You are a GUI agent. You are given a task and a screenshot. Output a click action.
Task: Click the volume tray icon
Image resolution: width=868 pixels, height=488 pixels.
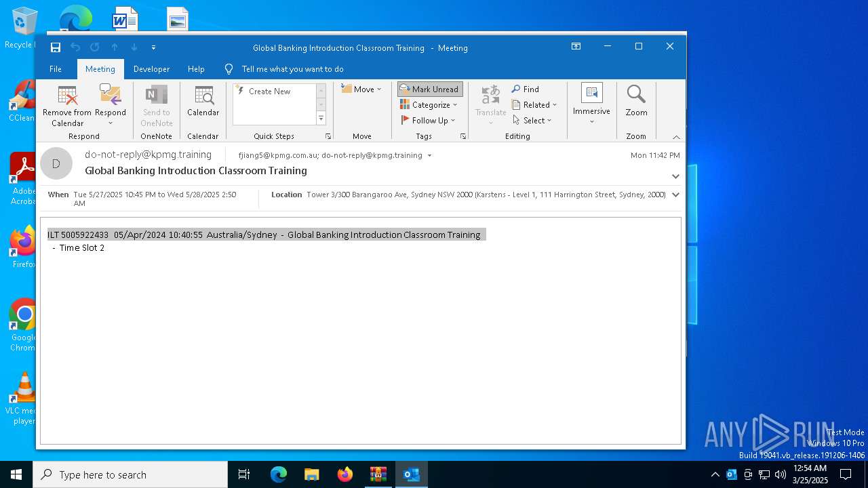click(x=780, y=474)
